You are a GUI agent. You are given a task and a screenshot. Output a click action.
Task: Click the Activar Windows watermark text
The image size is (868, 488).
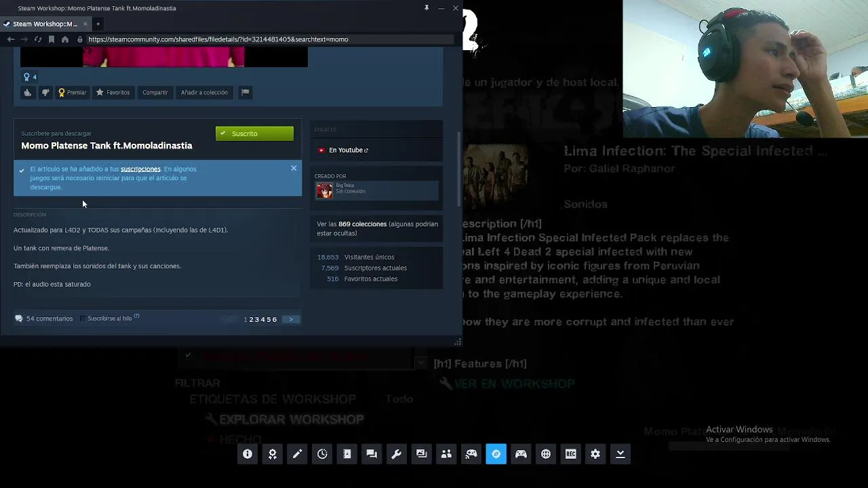click(x=739, y=430)
